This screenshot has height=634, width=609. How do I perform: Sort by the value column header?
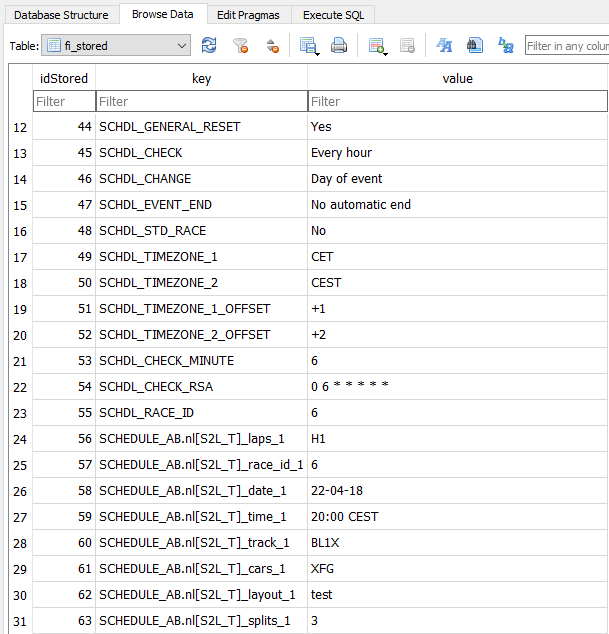click(457, 78)
